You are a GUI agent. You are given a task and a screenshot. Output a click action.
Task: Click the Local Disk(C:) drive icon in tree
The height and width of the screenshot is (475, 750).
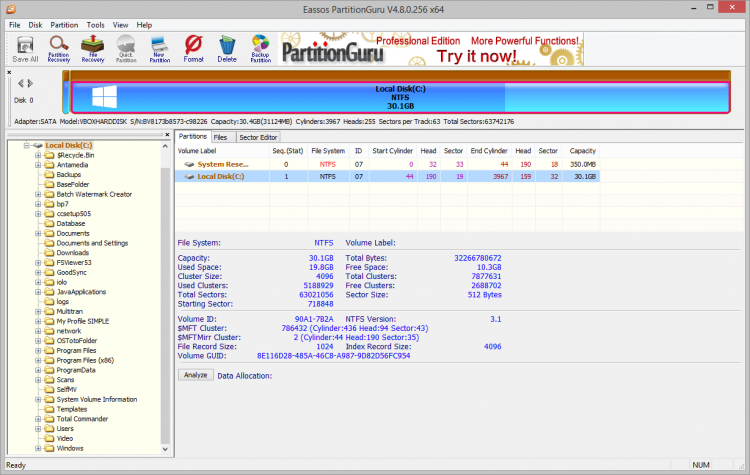[x=38, y=145]
